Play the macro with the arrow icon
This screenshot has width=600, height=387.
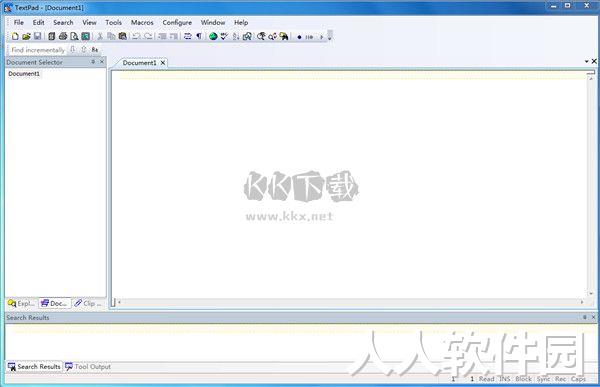[x=321, y=37]
